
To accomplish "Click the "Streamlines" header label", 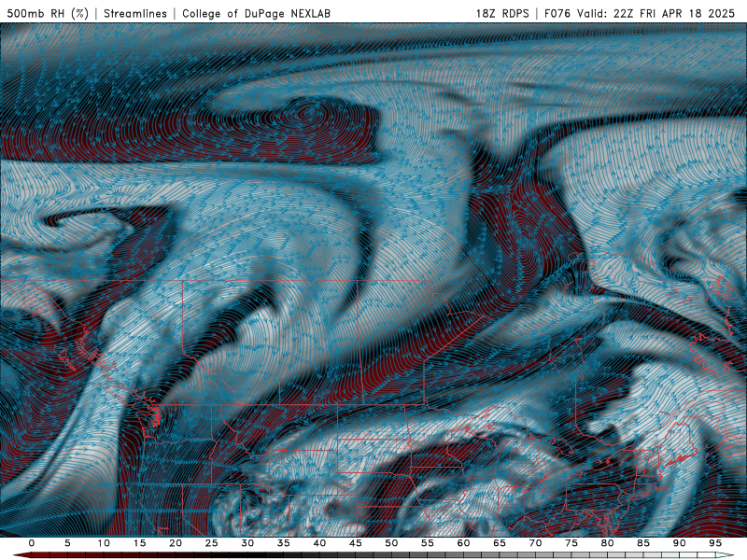I will [x=135, y=13].
